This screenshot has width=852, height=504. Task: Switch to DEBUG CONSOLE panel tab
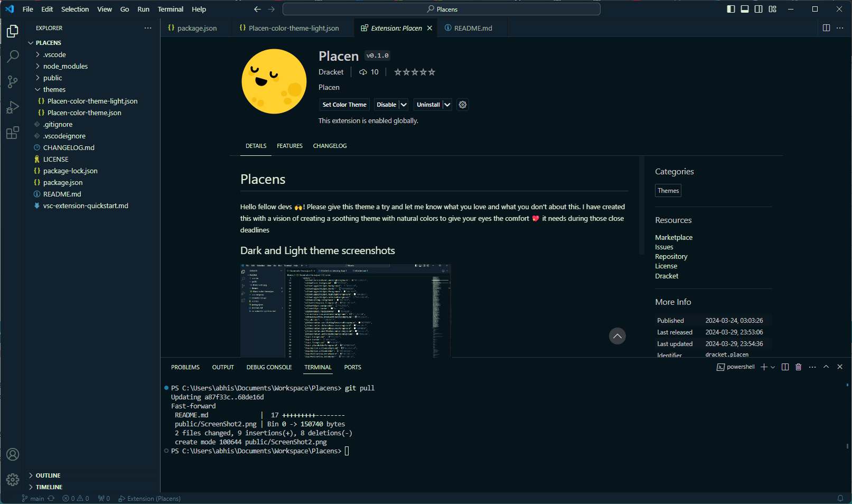(269, 367)
